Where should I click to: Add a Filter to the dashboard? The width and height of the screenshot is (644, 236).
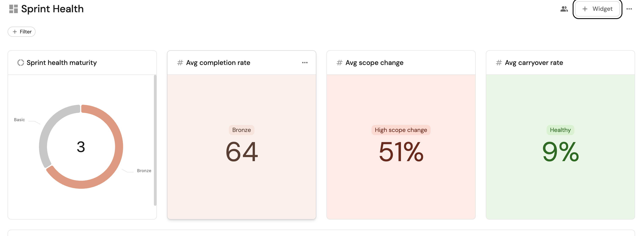point(22,32)
